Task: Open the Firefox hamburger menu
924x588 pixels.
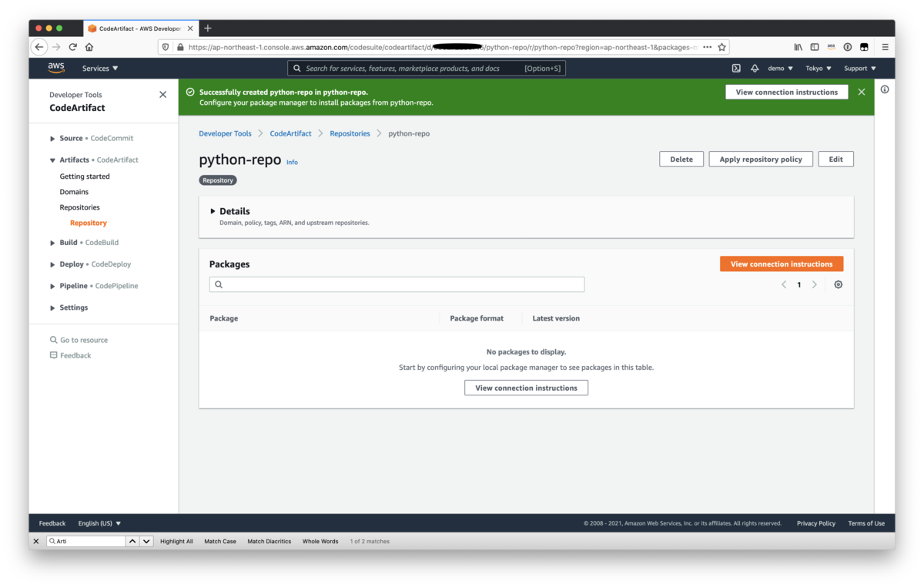Action: [x=885, y=47]
